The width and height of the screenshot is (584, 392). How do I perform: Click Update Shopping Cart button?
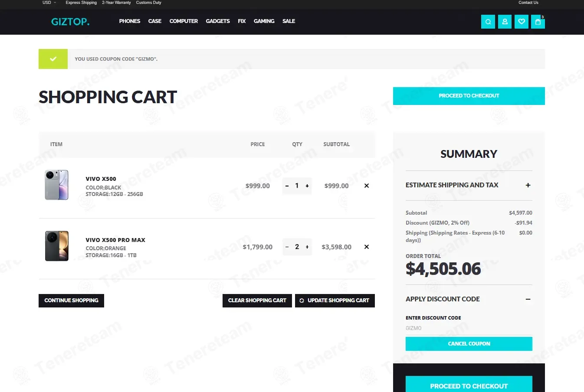(x=335, y=301)
